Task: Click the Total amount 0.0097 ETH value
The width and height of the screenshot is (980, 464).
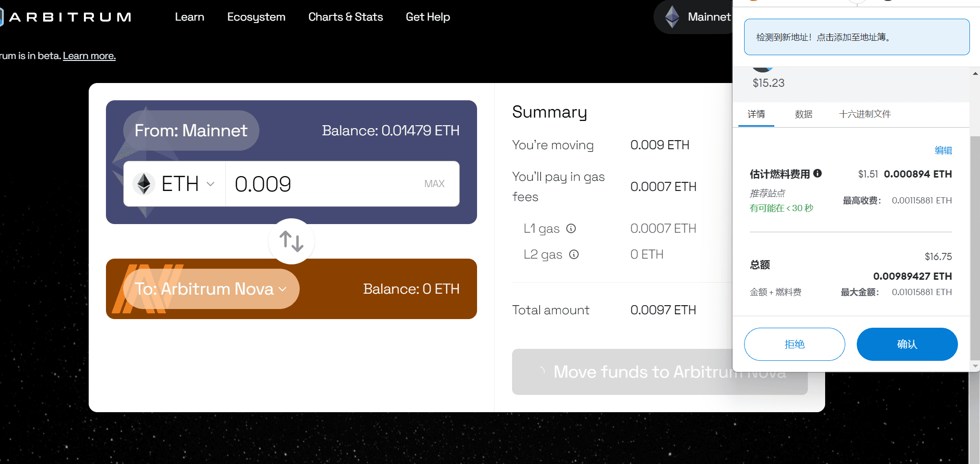Action: (x=663, y=310)
